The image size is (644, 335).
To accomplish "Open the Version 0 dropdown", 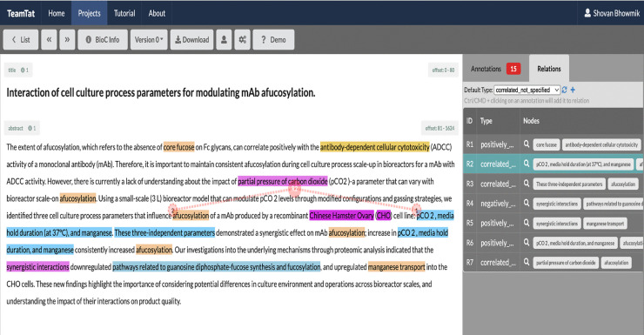I will pyautogui.click(x=149, y=40).
